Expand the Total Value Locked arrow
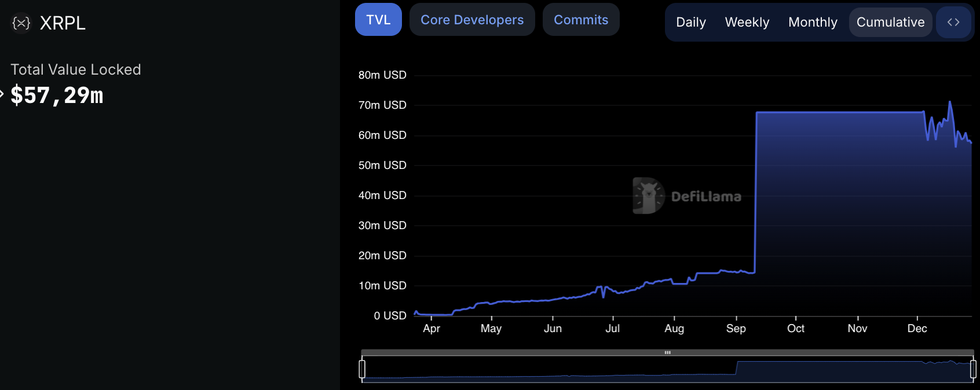 pos(2,93)
